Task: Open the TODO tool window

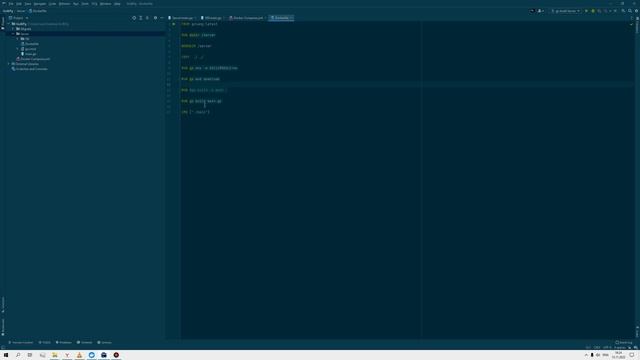Action: [45, 342]
